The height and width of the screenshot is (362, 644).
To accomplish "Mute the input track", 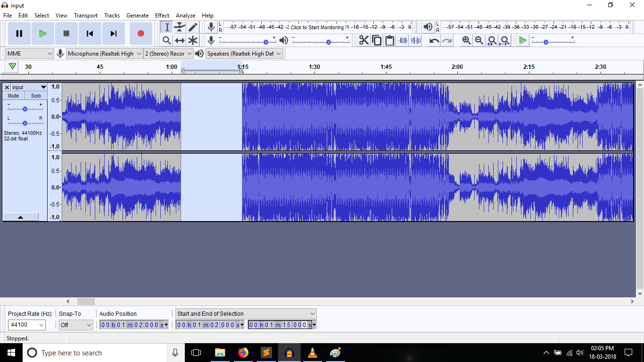I will click(14, 96).
